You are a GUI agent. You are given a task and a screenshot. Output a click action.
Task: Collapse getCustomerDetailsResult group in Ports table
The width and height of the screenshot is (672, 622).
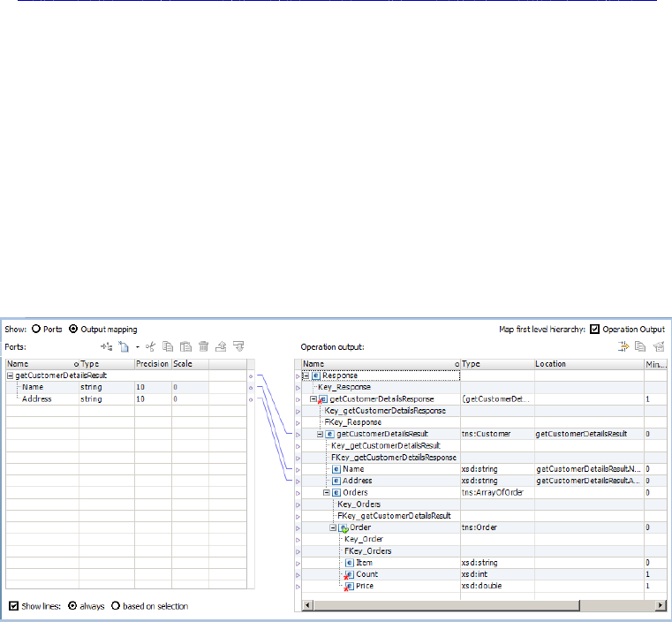[x=10, y=375]
